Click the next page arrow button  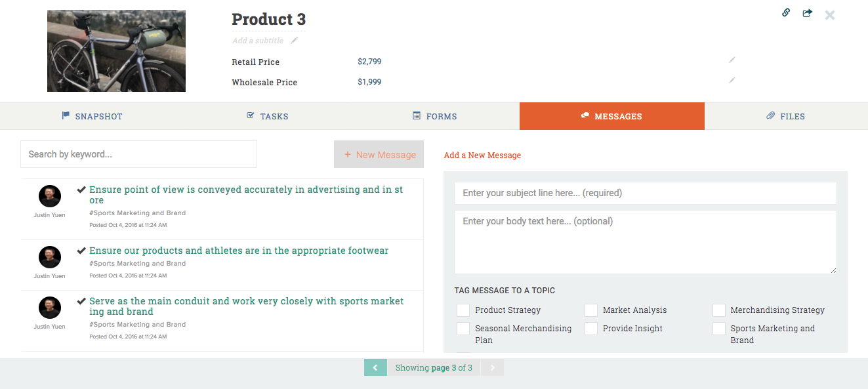coord(492,368)
